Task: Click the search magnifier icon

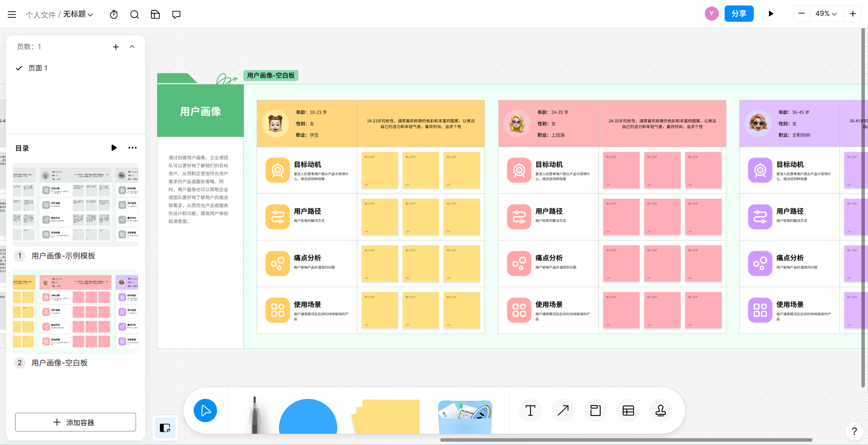Action: pos(134,14)
